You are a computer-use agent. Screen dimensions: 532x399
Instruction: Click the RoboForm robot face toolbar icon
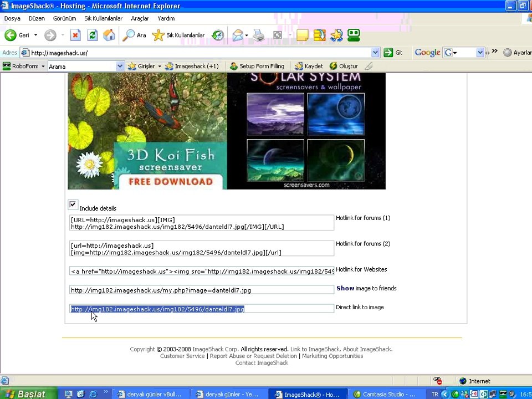pos(354,35)
